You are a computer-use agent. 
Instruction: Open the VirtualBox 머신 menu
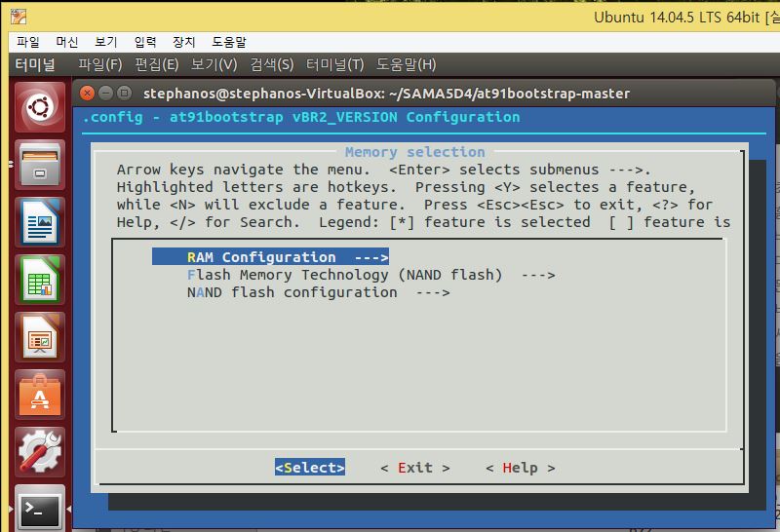[67, 42]
